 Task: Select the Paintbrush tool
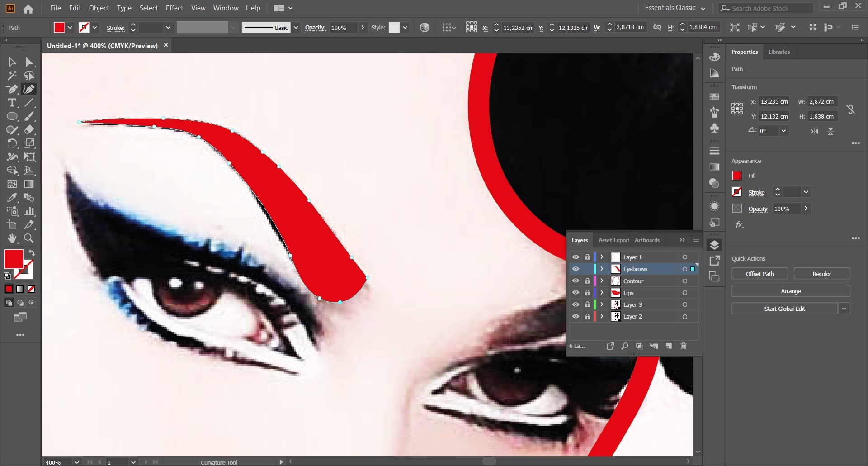point(29,116)
